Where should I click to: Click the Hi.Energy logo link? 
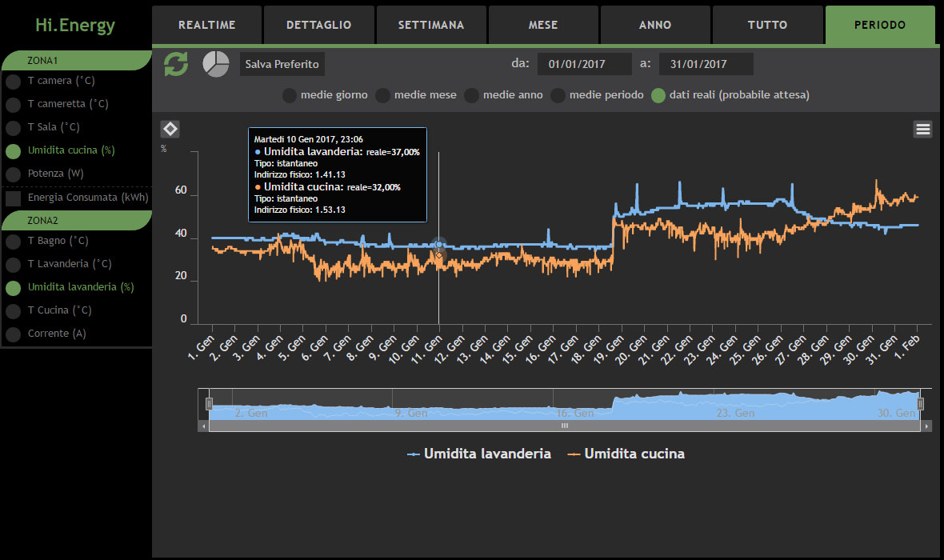(75, 25)
